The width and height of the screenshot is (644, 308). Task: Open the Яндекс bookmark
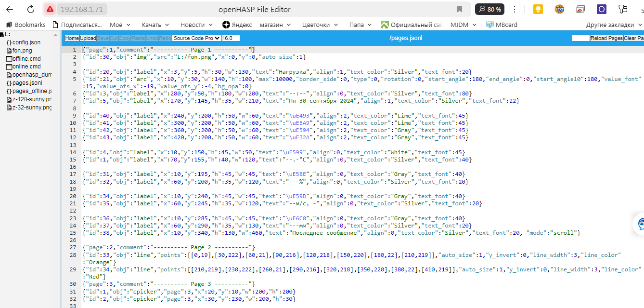tap(237, 25)
